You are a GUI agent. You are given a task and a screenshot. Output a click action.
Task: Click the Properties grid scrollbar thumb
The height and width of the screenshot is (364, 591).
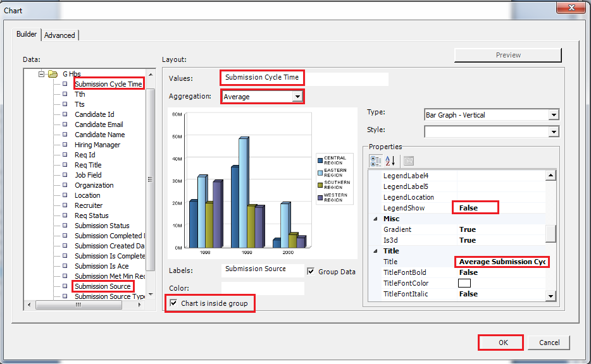[x=551, y=234]
